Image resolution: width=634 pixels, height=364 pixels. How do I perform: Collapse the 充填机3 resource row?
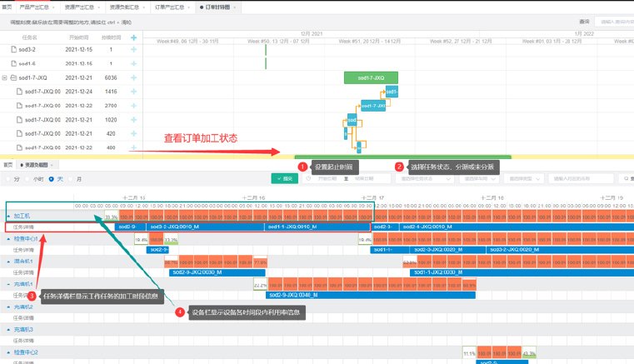tap(8, 330)
